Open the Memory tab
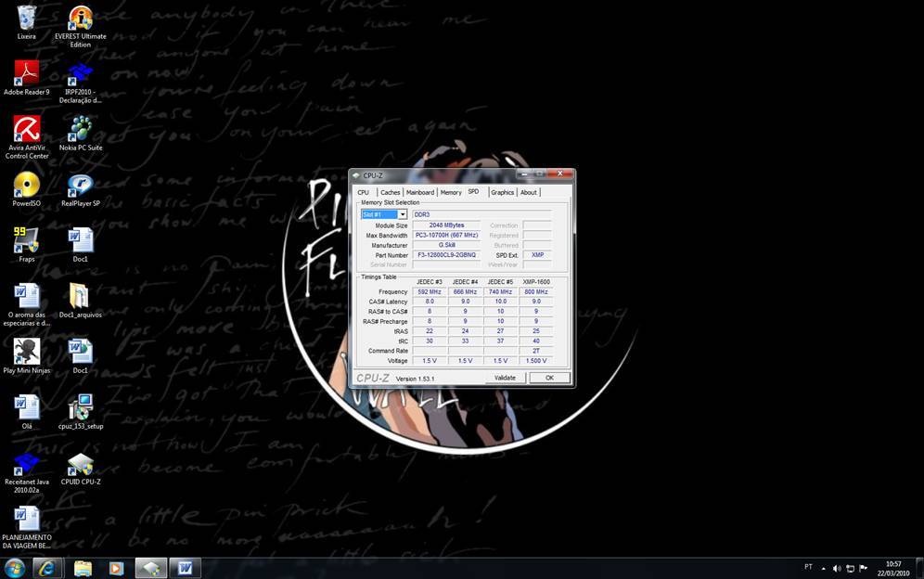Screen dimensions: 924x579 tap(451, 192)
